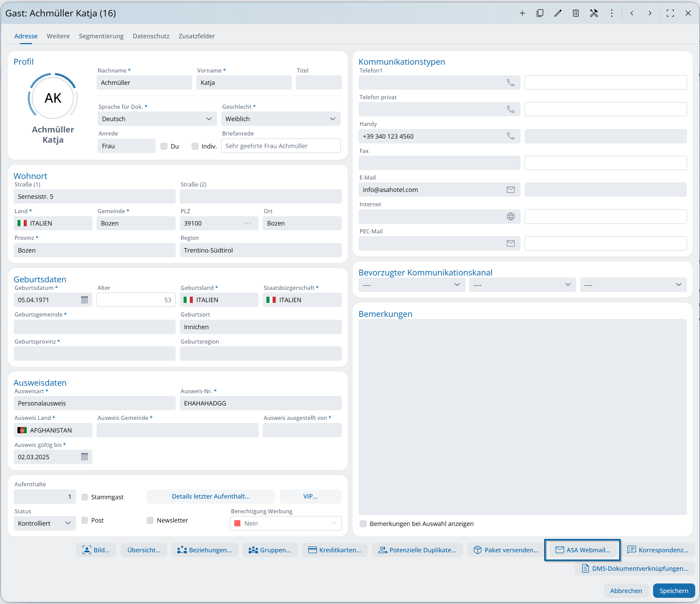Toggle the Newsletter checkbox
This screenshot has width=700, height=604.
click(x=150, y=520)
